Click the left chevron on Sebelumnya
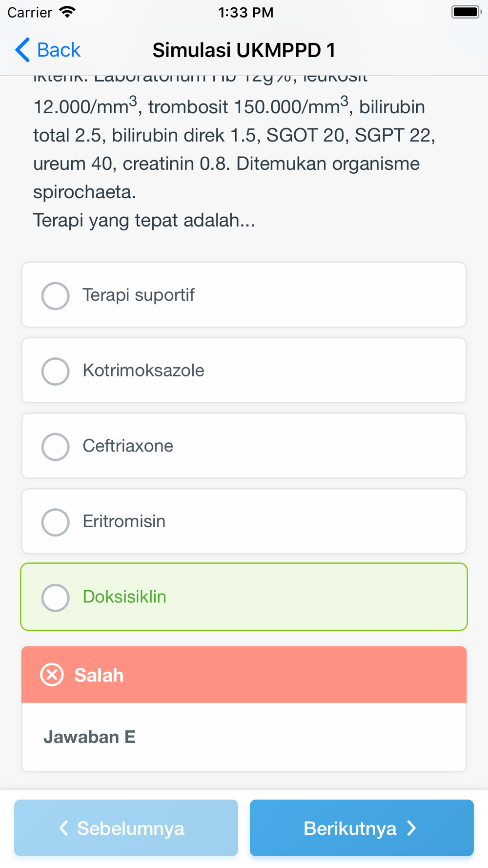 63,828
